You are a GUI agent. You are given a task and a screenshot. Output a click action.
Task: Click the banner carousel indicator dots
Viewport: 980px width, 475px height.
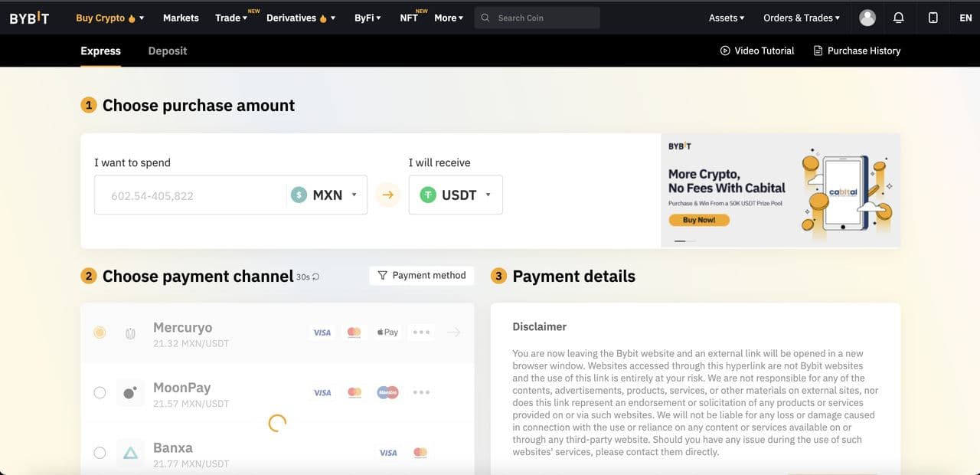click(x=684, y=241)
